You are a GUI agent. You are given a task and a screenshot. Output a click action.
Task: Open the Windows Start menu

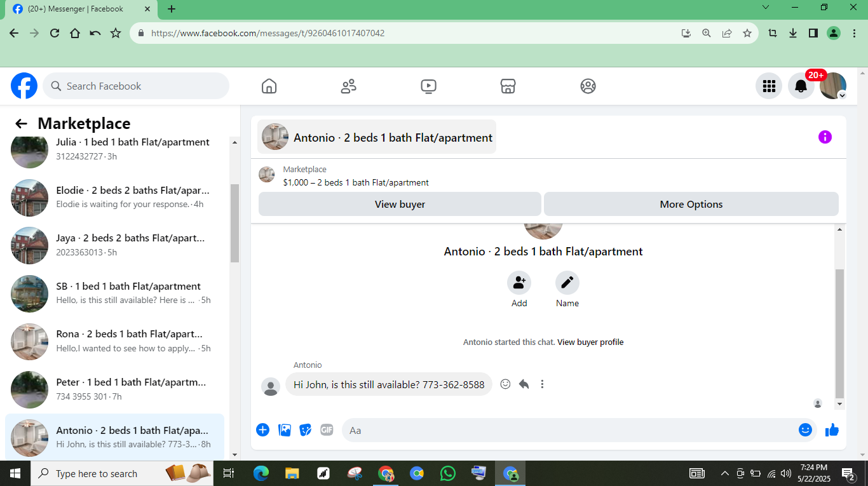tap(15, 473)
